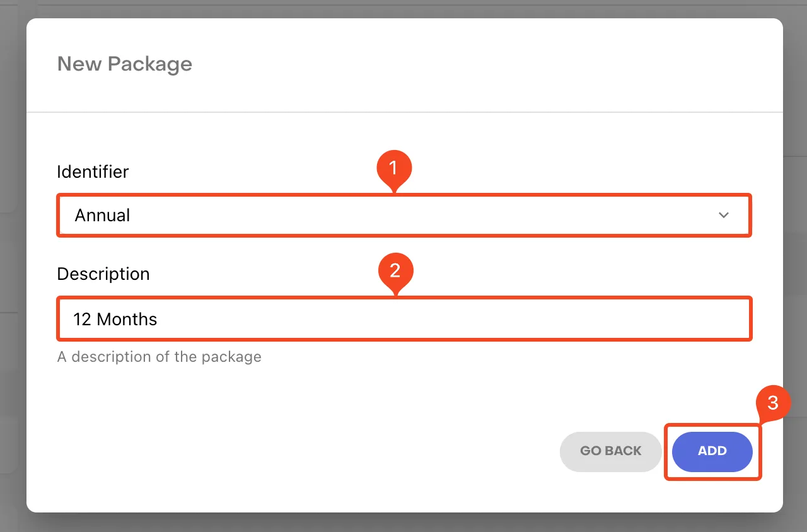807x532 pixels.
Task: Click the numbered marker 2 callout
Action: point(395,272)
